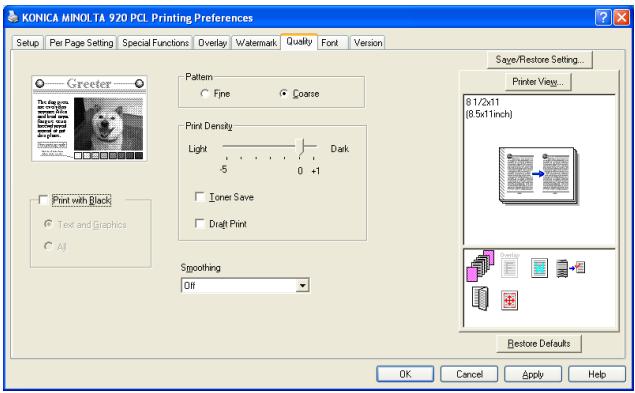Click the Print Density slider thumb
Image resolution: width=635 pixels, height=393 pixels.
(x=300, y=147)
